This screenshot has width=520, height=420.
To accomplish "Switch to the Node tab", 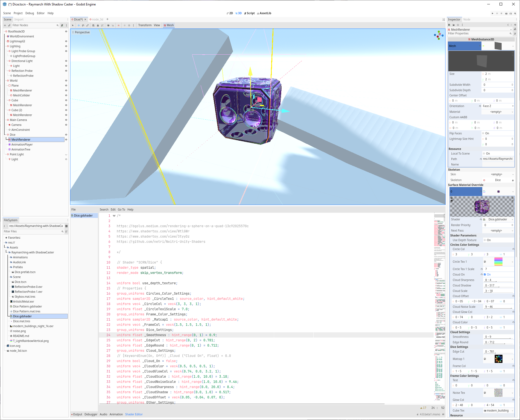I will (467, 20).
